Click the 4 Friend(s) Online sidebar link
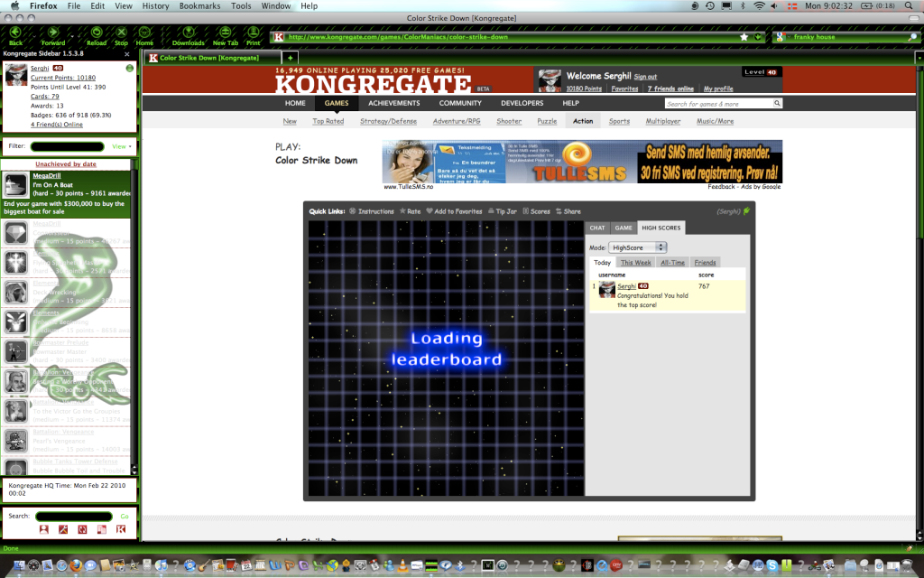924x578 pixels. tap(57, 125)
